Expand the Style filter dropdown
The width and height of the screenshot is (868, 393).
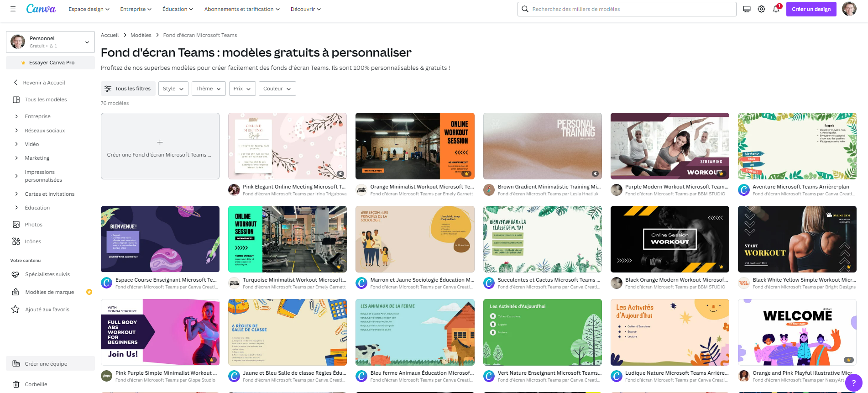coord(173,89)
